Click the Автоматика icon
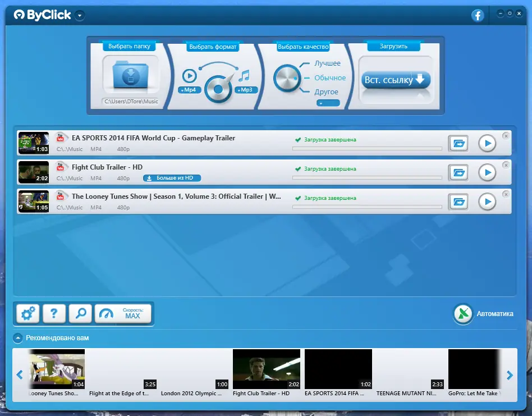 (x=462, y=314)
